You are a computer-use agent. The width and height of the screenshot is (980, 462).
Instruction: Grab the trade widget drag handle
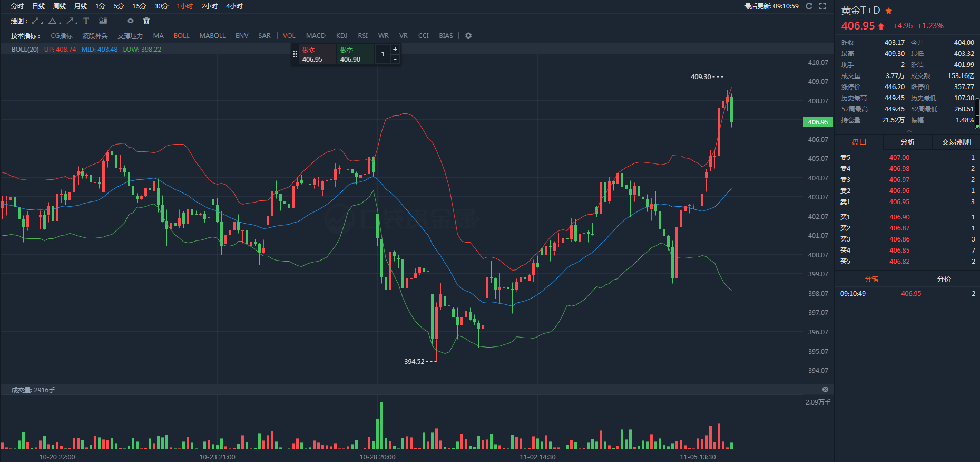(x=295, y=54)
